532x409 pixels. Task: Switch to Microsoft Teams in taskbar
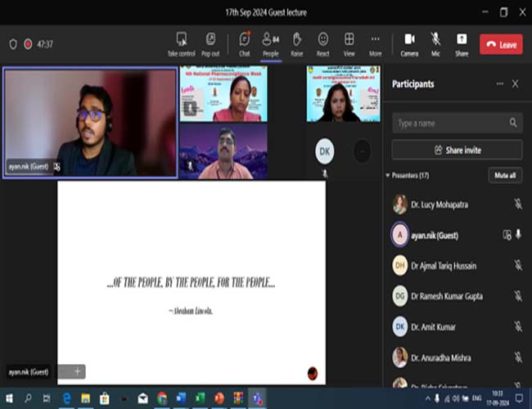257,398
